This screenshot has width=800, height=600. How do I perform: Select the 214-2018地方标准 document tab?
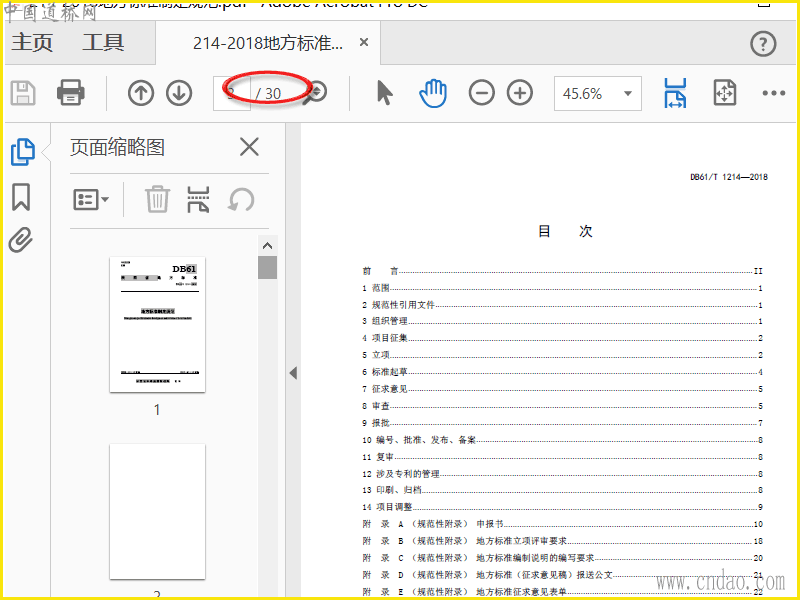(267, 43)
